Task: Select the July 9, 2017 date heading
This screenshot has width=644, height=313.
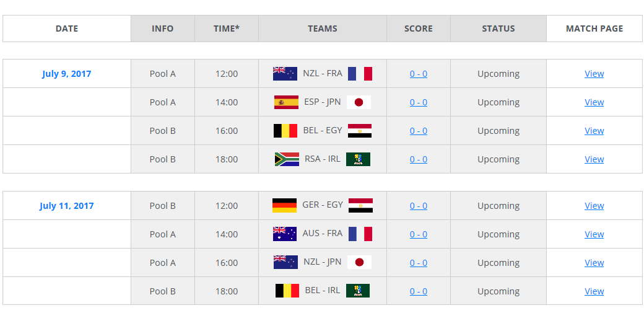Action: coord(66,74)
